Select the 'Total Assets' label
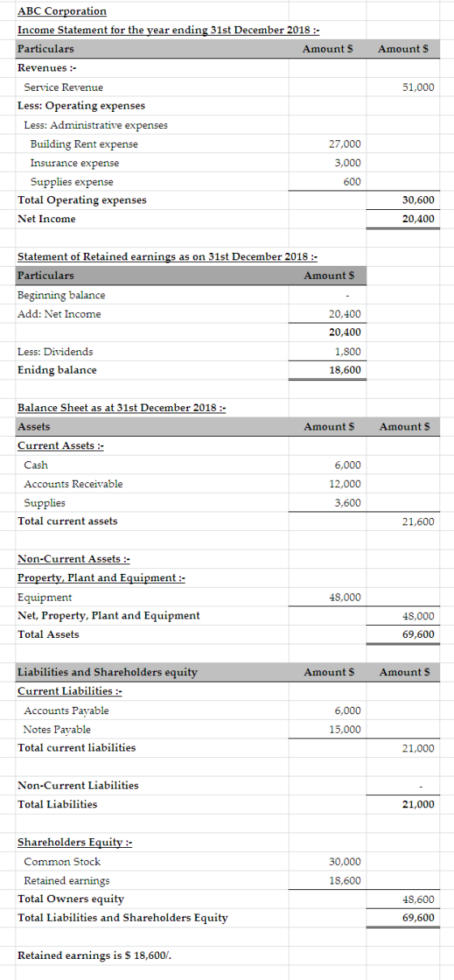The width and height of the screenshot is (454, 980). point(48,635)
